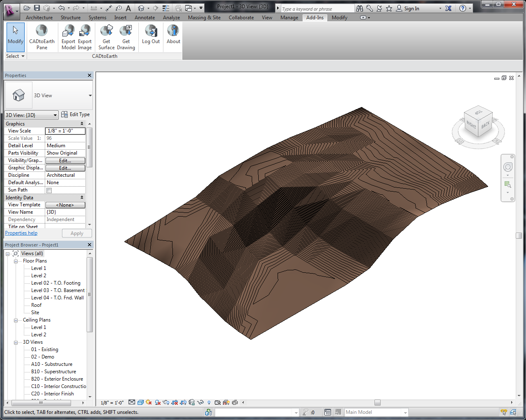Expand the Select panel dropdown
526x420 pixels.
point(15,56)
